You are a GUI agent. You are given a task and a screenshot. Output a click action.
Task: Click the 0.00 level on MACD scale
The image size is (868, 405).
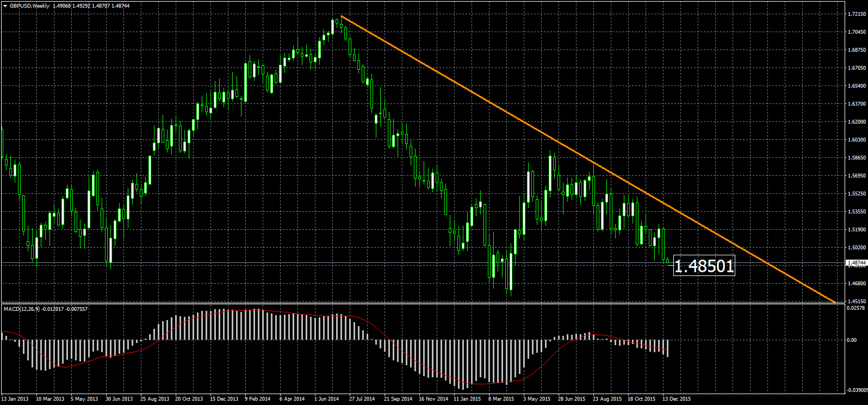852,340
